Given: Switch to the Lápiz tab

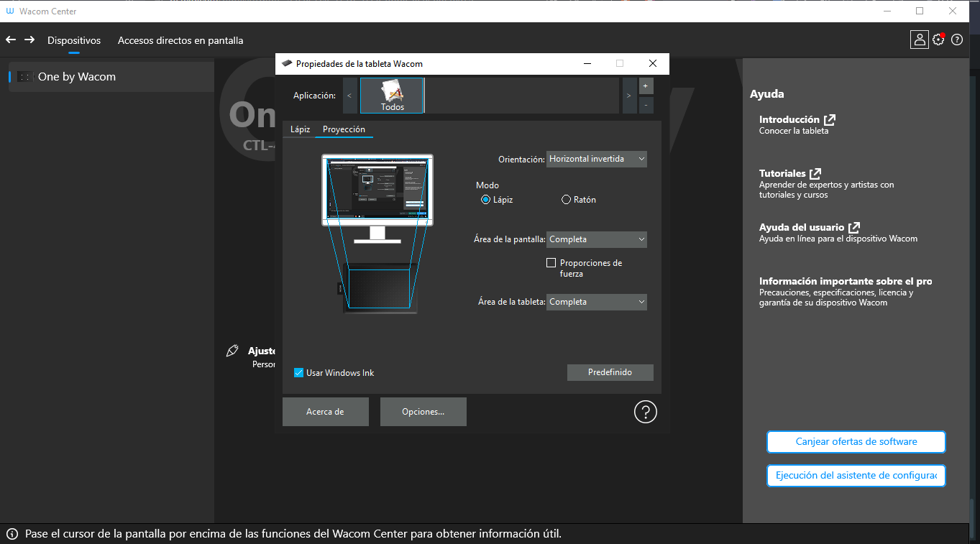Looking at the screenshot, I should (300, 129).
